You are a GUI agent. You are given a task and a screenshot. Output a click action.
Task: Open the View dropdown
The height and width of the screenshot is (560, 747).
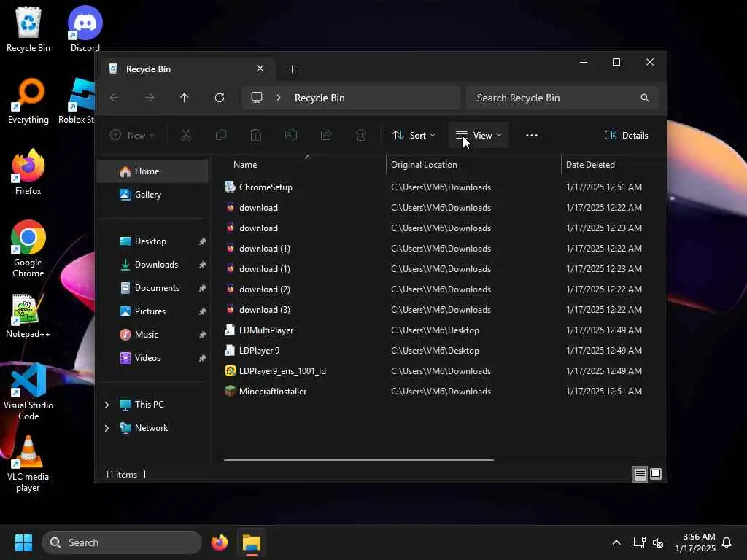[479, 135]
